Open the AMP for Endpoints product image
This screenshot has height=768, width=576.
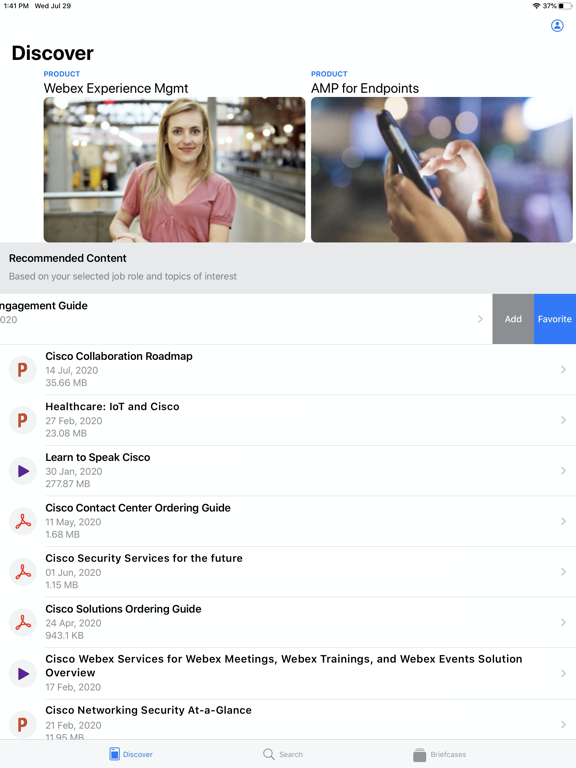coord(442,169)
